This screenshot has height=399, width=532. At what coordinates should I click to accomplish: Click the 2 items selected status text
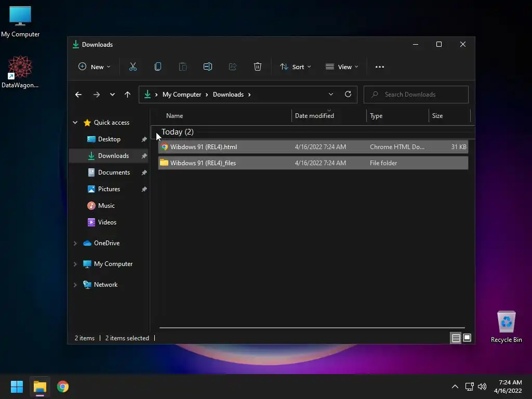[x=127, y=338]
